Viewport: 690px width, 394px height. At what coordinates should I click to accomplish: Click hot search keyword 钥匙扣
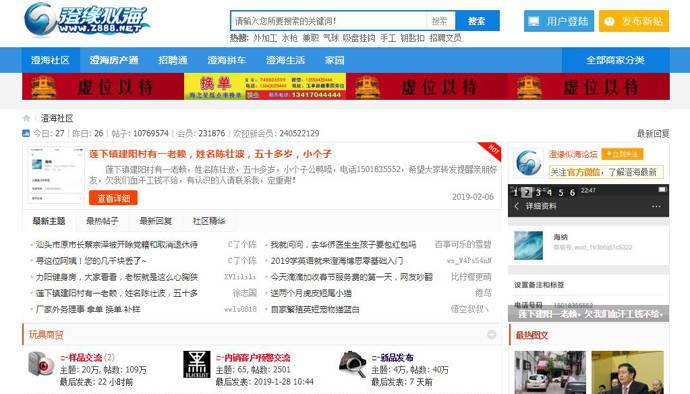coord(412,38)
